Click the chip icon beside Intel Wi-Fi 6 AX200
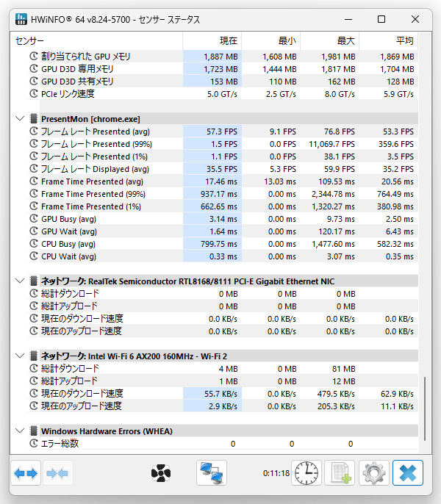This screenshot has height=504, width=441. [x=34, y=356]
